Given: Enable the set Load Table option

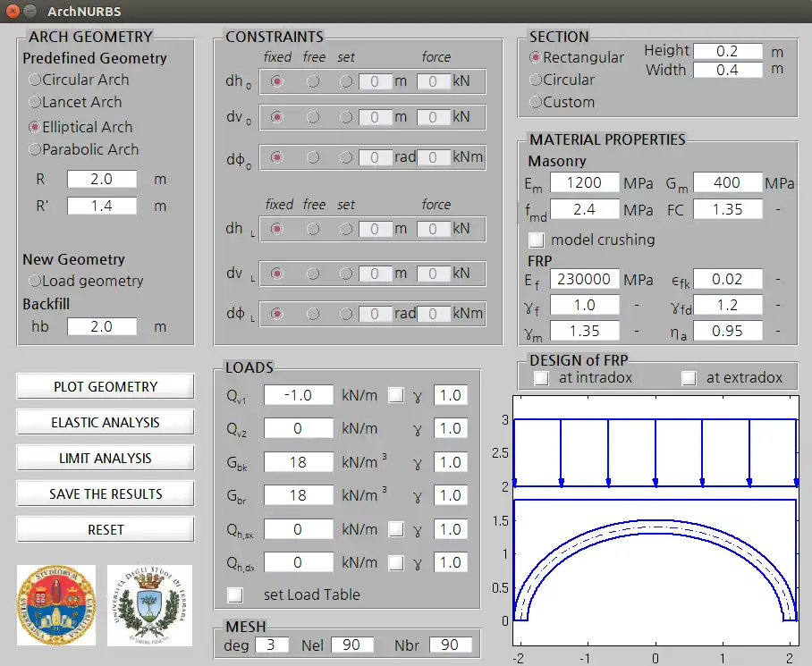Looking at the screenshot, I should pos(234,594).
